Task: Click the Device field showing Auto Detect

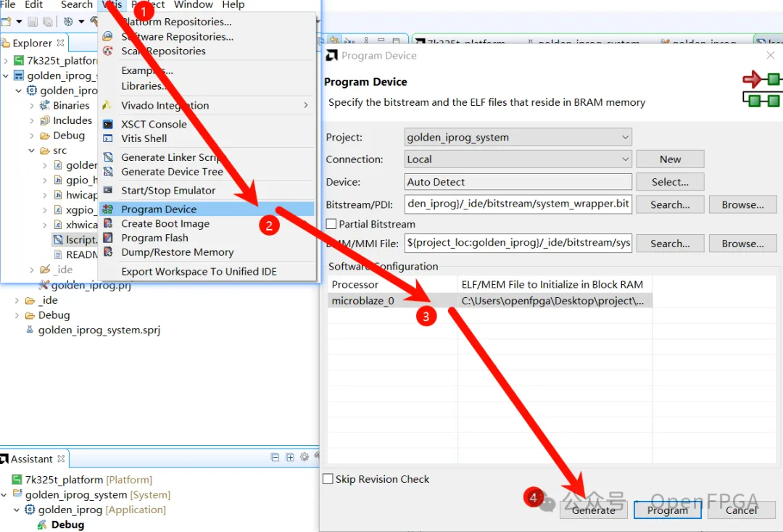Action: pos(518,182)
